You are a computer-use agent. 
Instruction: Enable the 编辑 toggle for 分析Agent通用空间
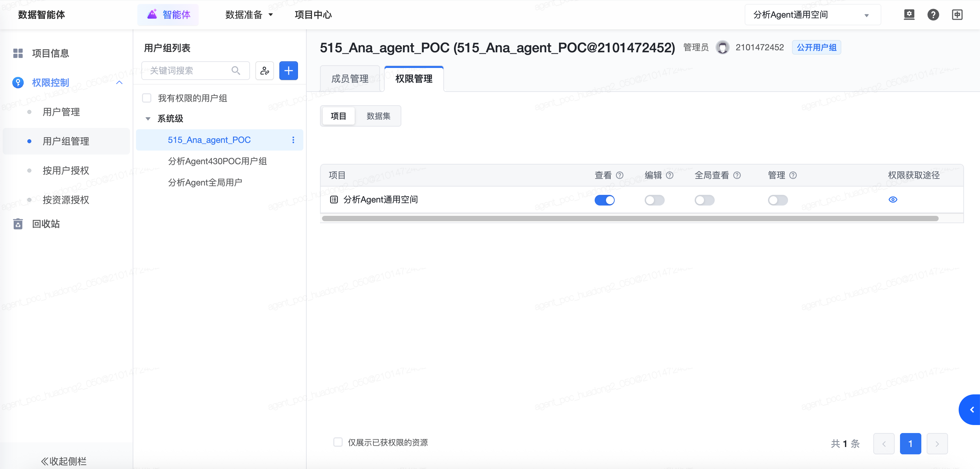tap(654, 200)
